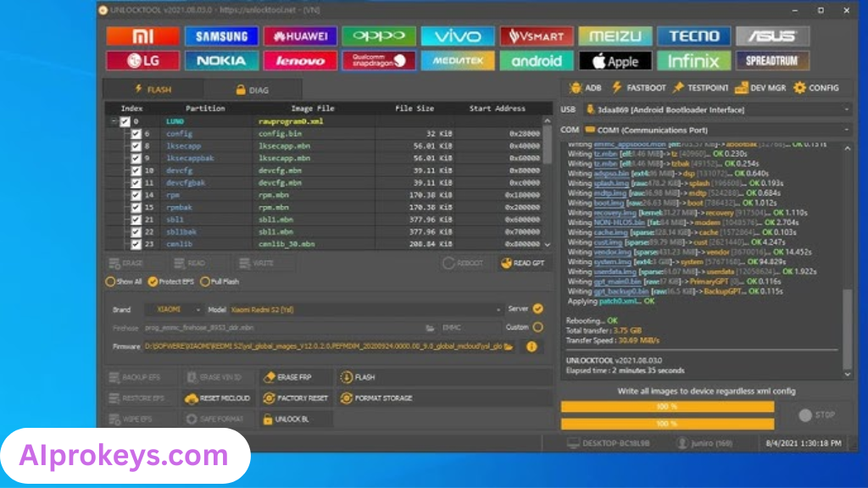Open the Model Xiaomi Redmi S2 dropdown
The width and height of the screenshot is (868, 488).
coord(366,310)
